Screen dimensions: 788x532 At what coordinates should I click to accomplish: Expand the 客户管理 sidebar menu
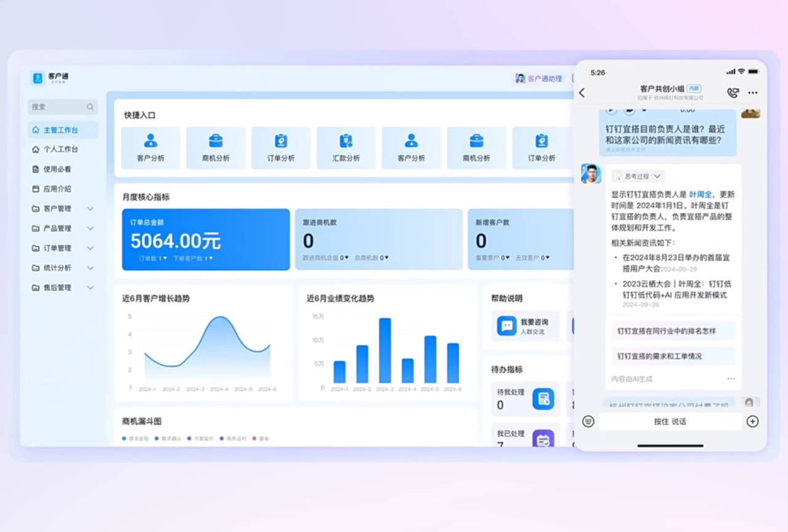[90, 209]
